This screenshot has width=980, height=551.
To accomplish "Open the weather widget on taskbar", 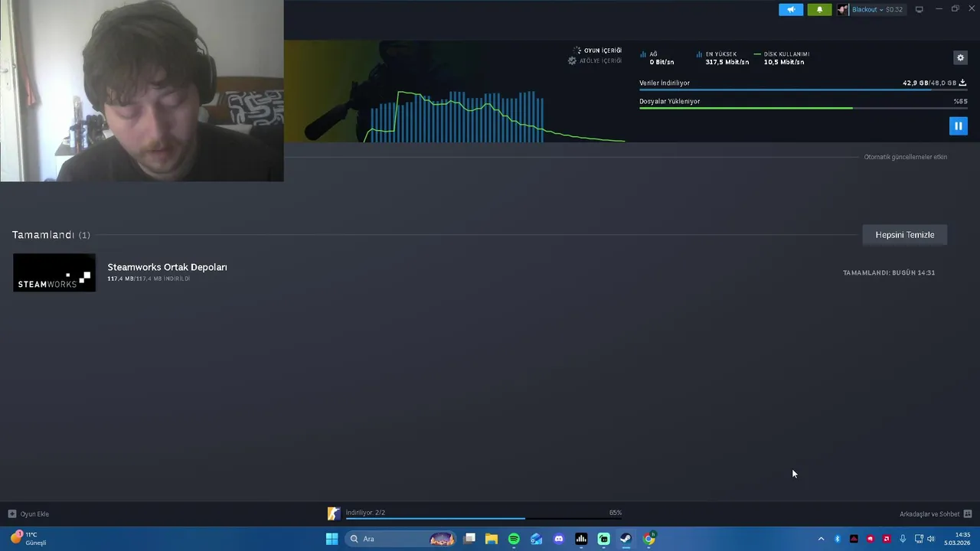I will click(28, 539).
